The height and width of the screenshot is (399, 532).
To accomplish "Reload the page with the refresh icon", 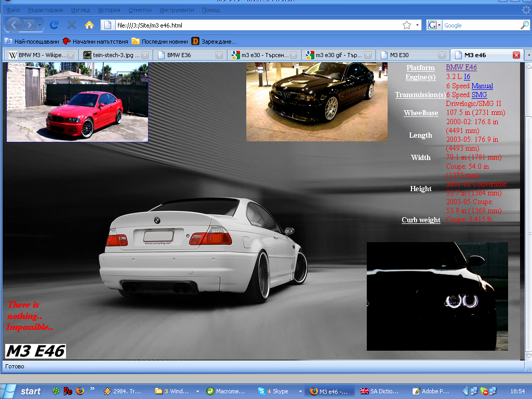I will [x=54, y=25].
